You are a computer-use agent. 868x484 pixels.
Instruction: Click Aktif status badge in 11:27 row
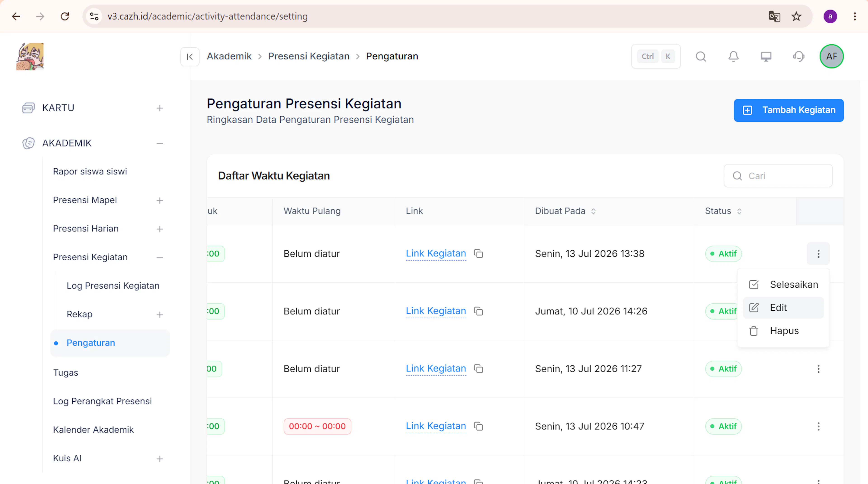(x=723, y=369)
